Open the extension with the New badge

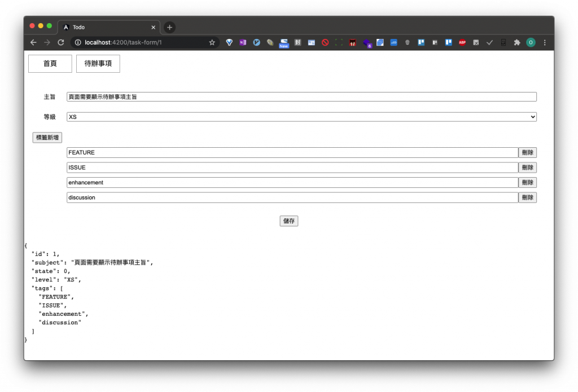284,43
